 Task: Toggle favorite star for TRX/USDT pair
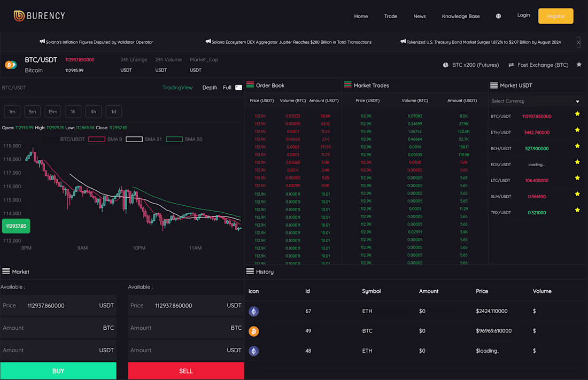tap(577, 210)
